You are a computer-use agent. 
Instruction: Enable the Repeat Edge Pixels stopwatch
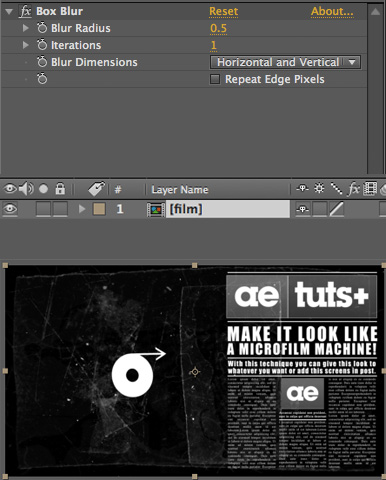pos(42,79)
